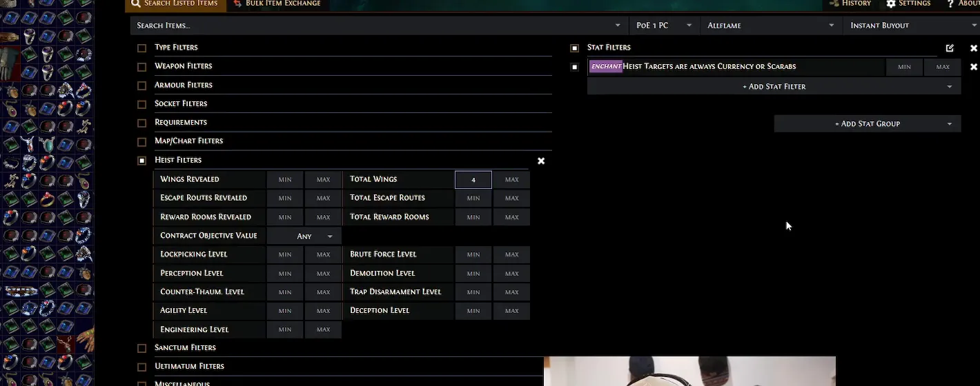The image size is (980, 386).
Task: Click the Total Wings min field
Action: coord(473,179)
